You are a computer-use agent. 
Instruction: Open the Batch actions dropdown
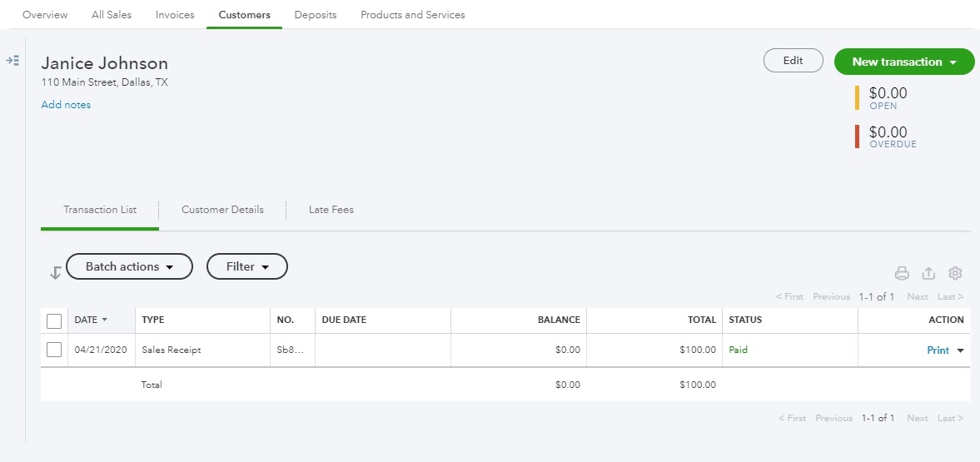(129, 266)
